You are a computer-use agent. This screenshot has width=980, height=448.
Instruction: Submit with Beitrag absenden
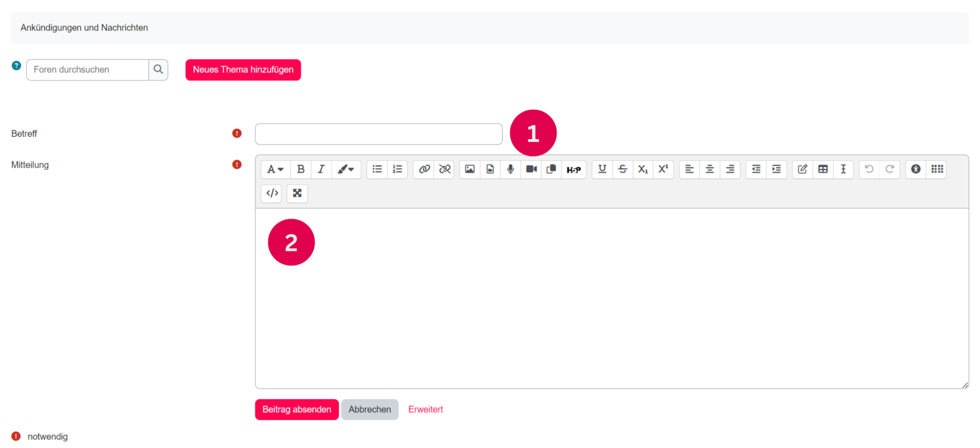point(296,409)
